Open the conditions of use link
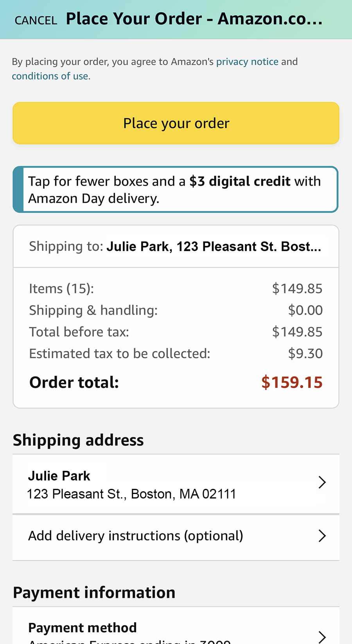 click(x=50, y=76)
